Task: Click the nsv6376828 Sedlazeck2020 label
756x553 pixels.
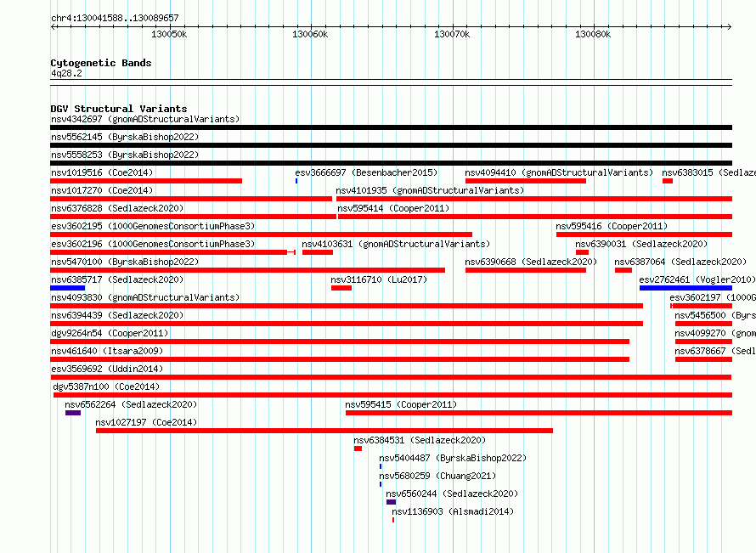Action: point(117,208)
